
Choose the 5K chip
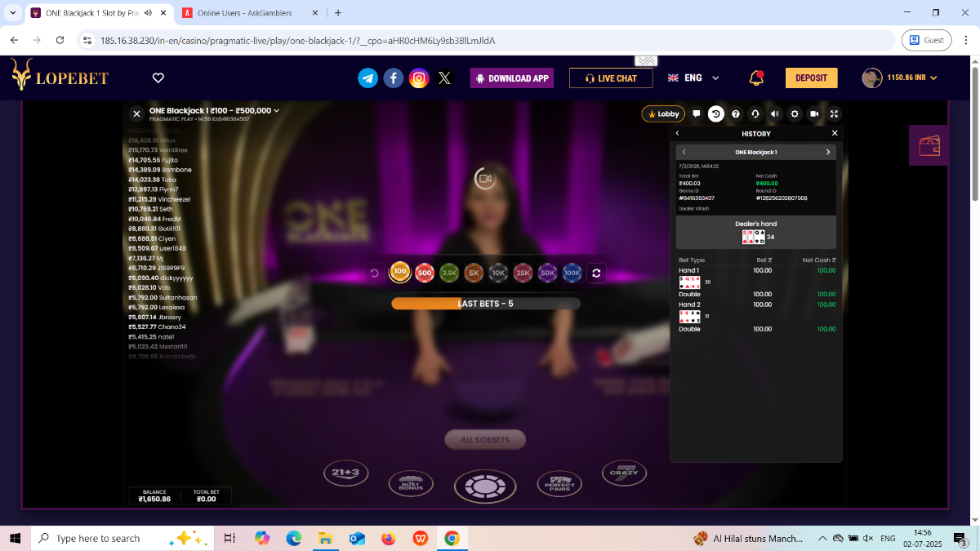(x=473, y=273)
